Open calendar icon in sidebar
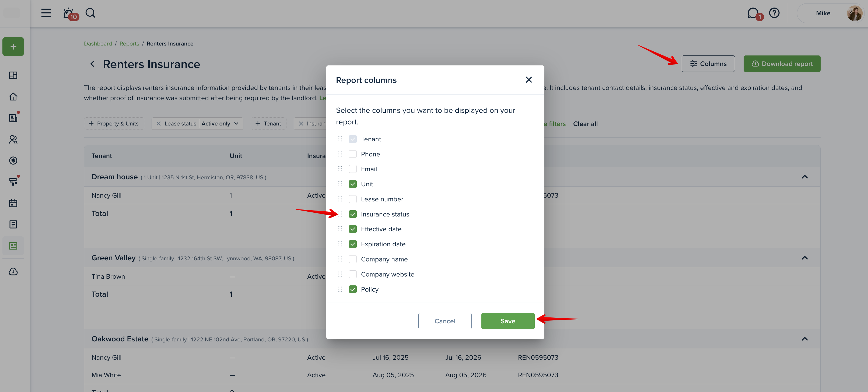The width and height of the screenshot is (868, 392). pos(13,203)
